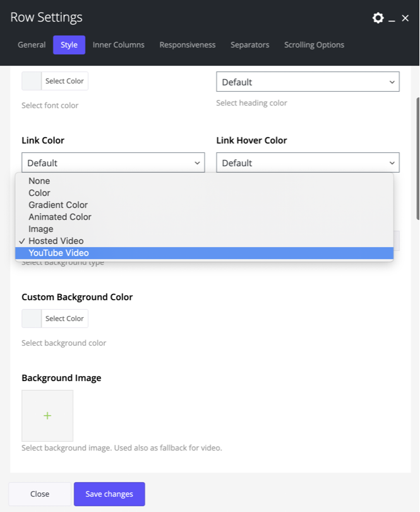Click Custom Background Color swatch

point(32,319)
